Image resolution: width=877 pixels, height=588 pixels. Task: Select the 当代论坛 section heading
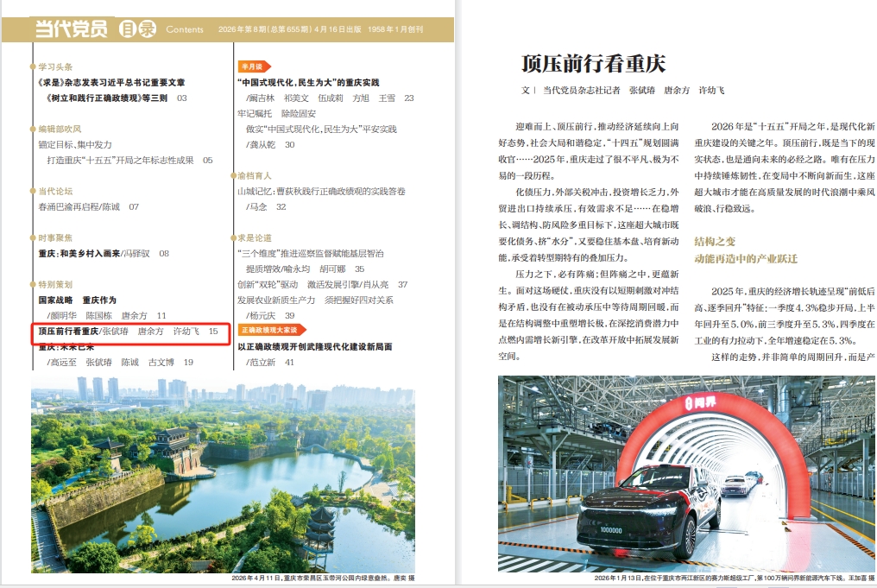coord(55,191)
